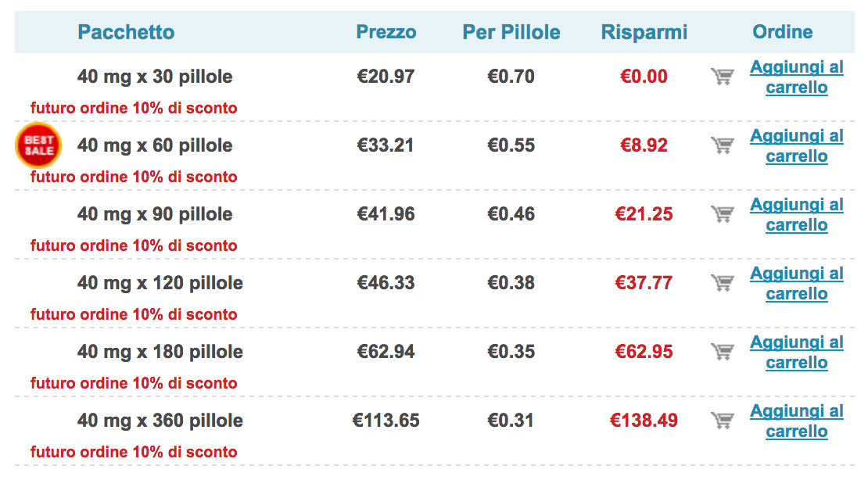868x480 pixels.
Task: Click the Pacchetto column header
Action: [x=126, y=32]
